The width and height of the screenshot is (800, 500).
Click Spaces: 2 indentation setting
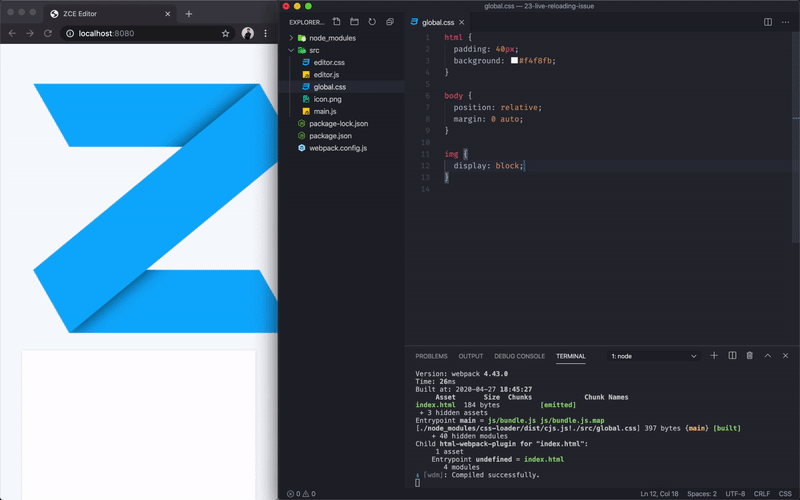702,494
